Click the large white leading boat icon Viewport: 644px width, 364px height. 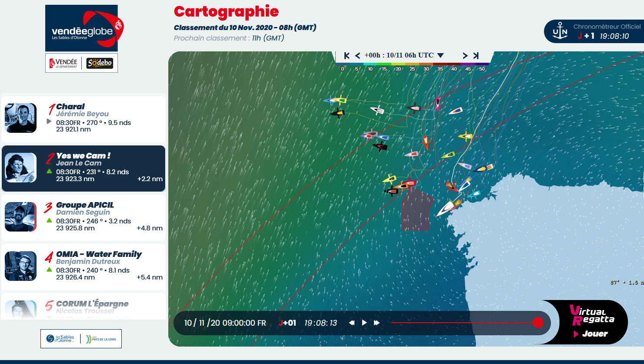[446, 208]
